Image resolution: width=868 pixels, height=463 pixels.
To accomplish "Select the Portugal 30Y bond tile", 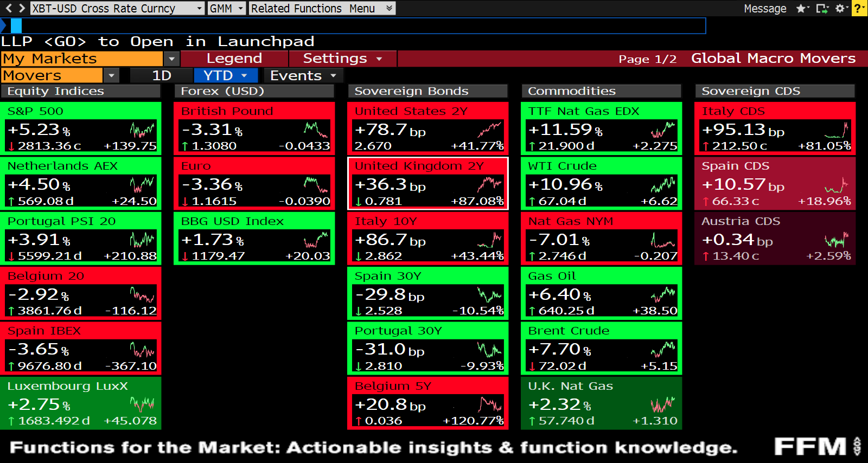I will (428, 348).
